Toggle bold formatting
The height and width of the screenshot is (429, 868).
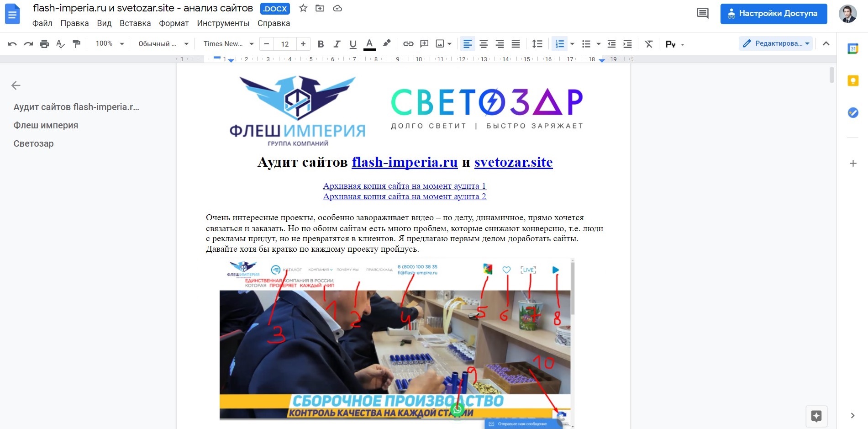click(x=321, y=43)
